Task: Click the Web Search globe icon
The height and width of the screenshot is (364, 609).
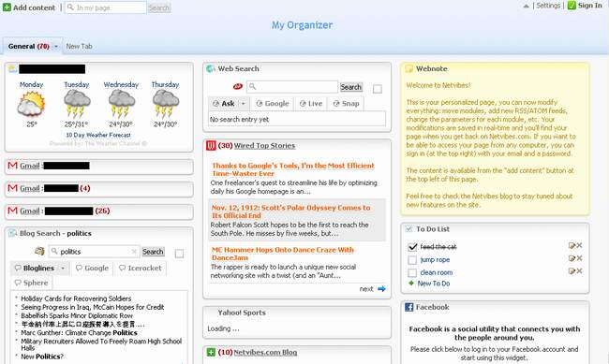Action: click(211, 68)
